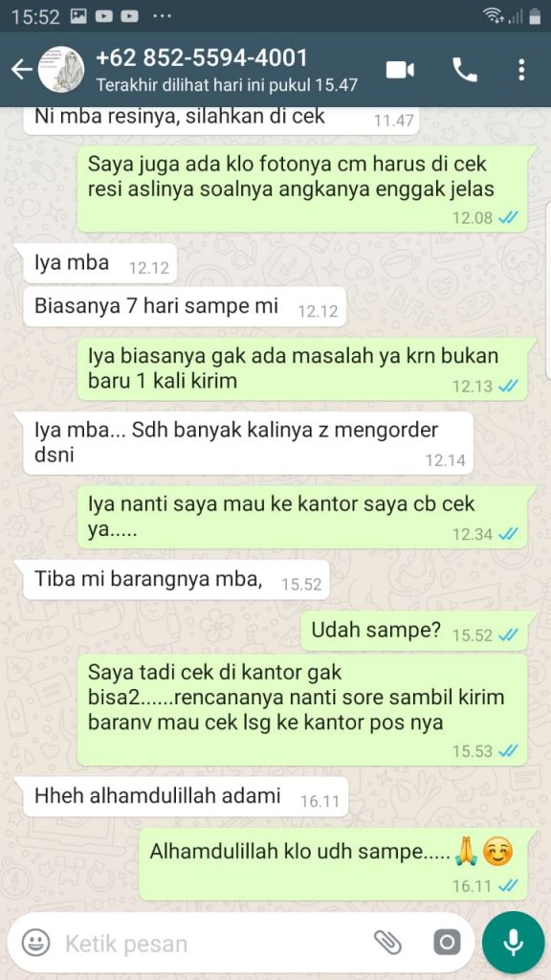Tap the 'Biasanya 7 hari sampe mi' message
The width and height of the screenshot is (551, 980).
(185, 307)
